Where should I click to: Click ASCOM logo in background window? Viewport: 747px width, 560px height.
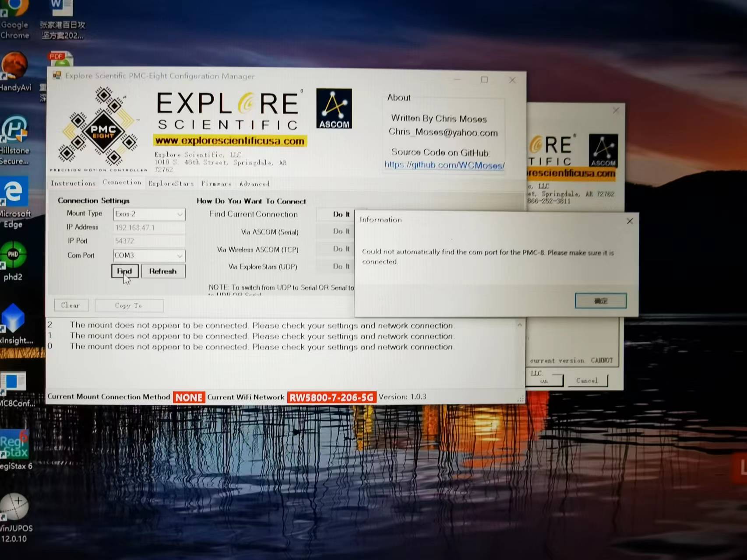click(603, 150)
